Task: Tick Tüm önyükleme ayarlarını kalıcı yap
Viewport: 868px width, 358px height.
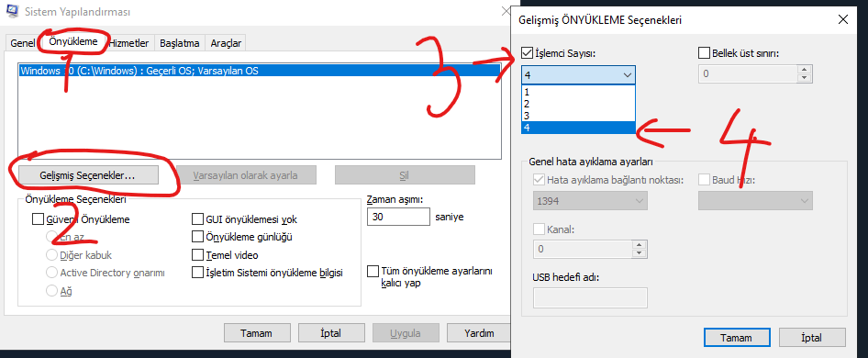Action: pos(373,272)
